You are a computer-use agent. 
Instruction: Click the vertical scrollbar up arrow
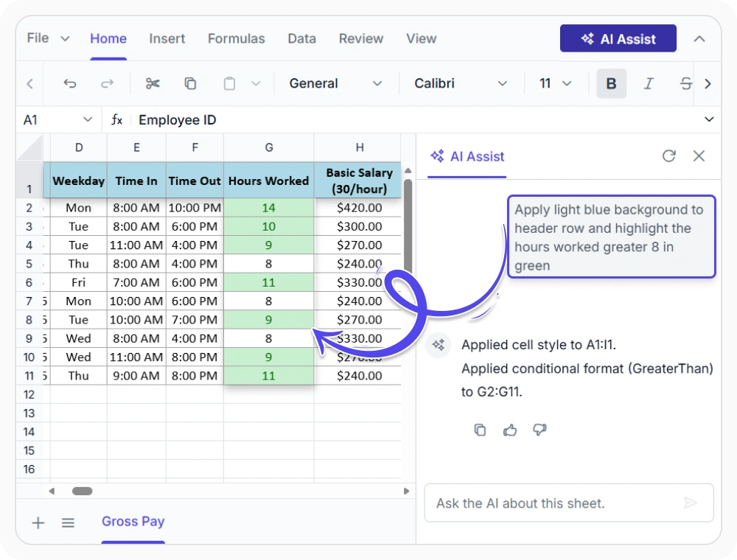(x=408, y=170)
